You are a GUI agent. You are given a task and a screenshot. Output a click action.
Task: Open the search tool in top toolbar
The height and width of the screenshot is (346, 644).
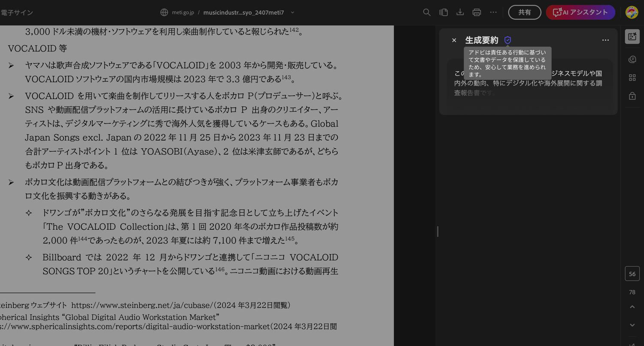click(x=426, y=12)
